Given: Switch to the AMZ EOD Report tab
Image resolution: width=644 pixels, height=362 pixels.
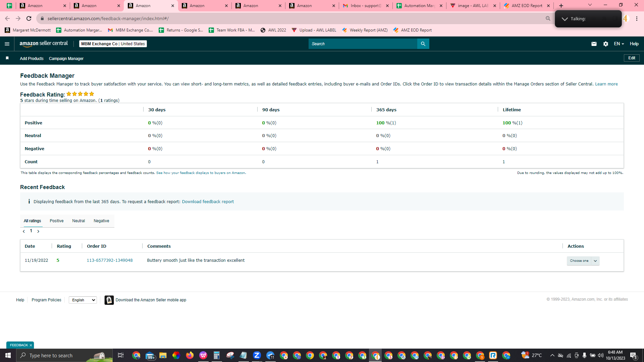Looking at the screenshot, I should click(x=527, y=6).
